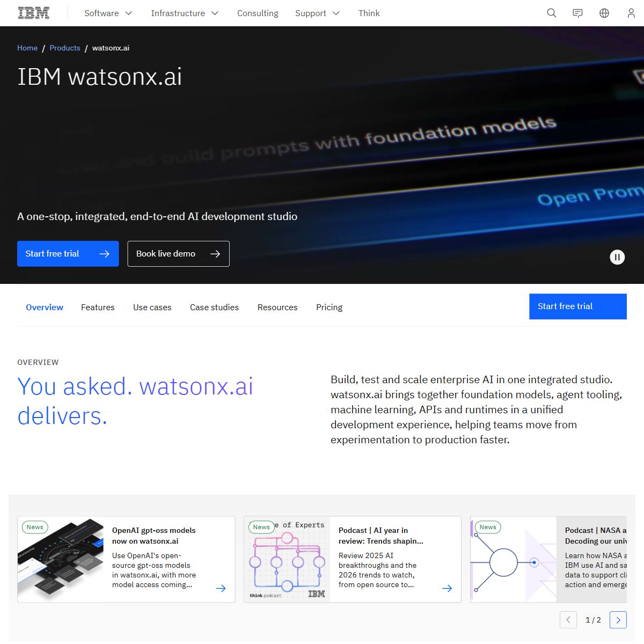Click Book live demo button
Image resolution: width=644 pixels, height=644 pixels.
[178, 254]
